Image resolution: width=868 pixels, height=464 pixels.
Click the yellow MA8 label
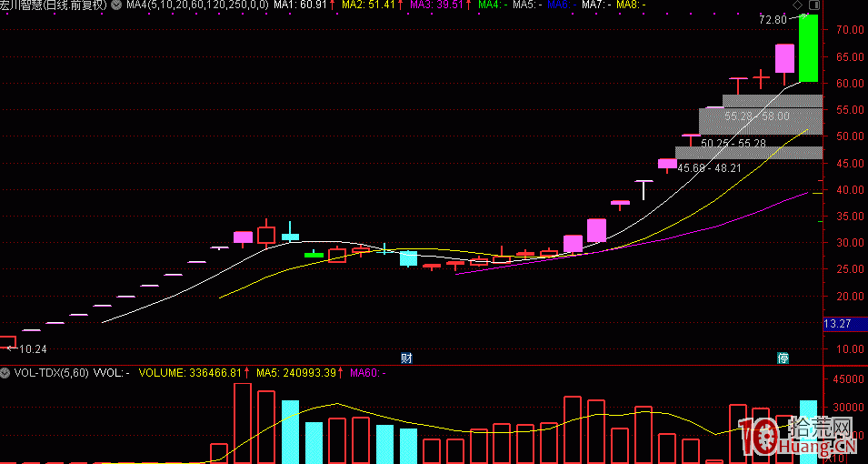coord(629,5)
